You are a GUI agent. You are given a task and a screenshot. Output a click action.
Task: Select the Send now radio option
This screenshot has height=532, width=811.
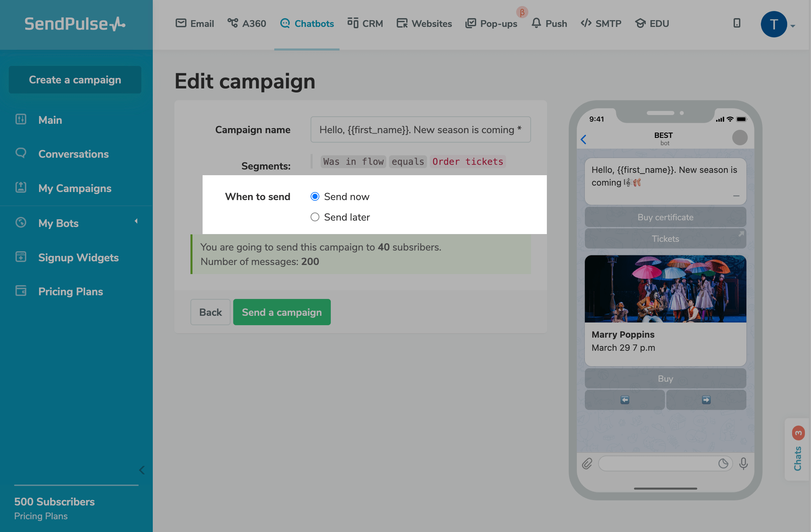pos(315,196)
